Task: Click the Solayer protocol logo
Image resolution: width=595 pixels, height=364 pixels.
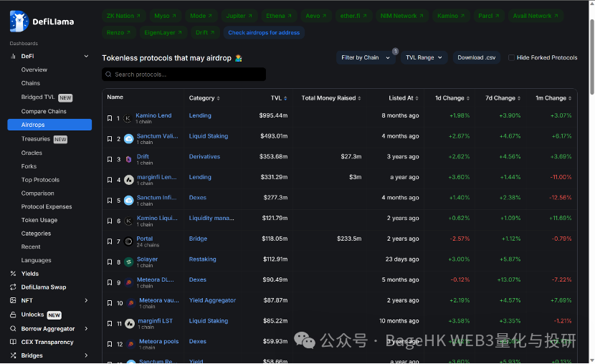Action: pyautogui.click(x=128, y=262)
